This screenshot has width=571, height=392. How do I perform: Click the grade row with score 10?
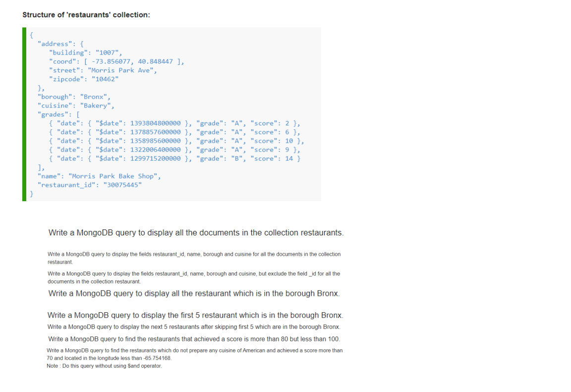click(x=176, y=141)
